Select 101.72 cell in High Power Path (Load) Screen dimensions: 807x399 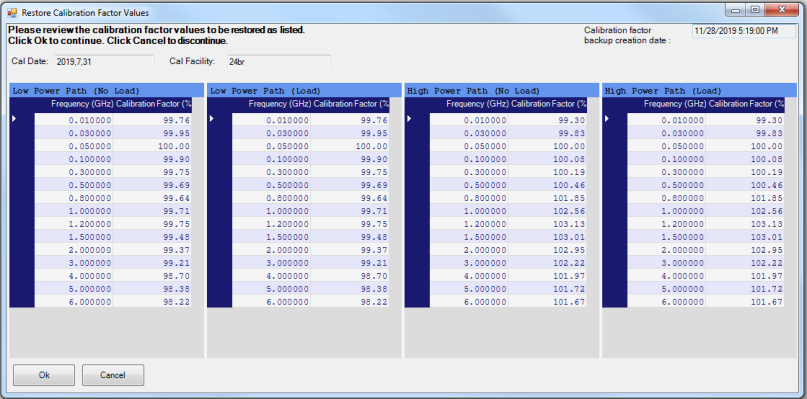click(745, 289)
